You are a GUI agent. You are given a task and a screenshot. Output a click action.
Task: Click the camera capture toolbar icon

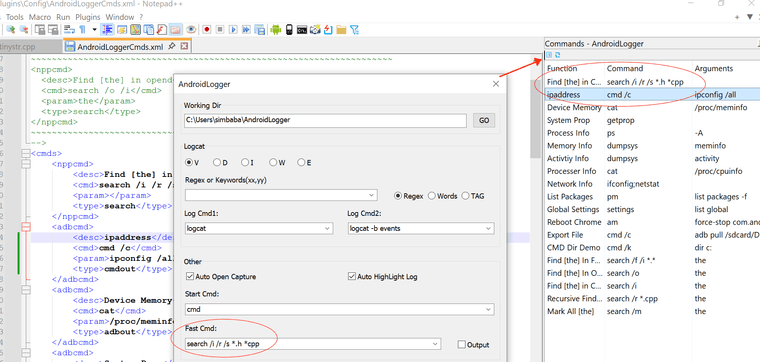coord(316,30)
